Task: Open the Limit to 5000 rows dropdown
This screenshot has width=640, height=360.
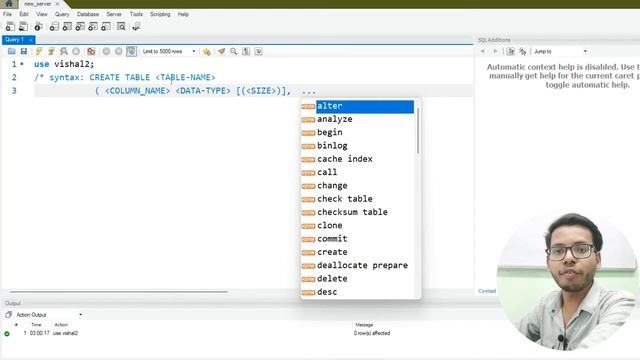Action: [x=169, y=51]
